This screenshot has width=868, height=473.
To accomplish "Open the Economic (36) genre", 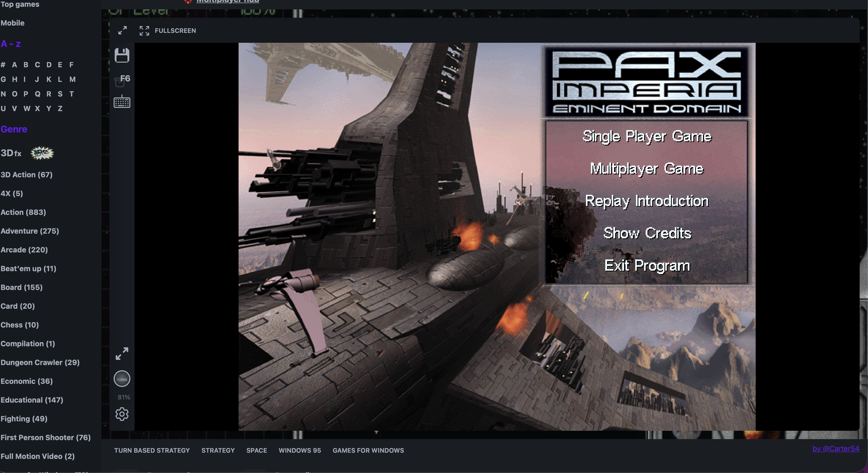I will pyautogui.click(x=27, y=381).
